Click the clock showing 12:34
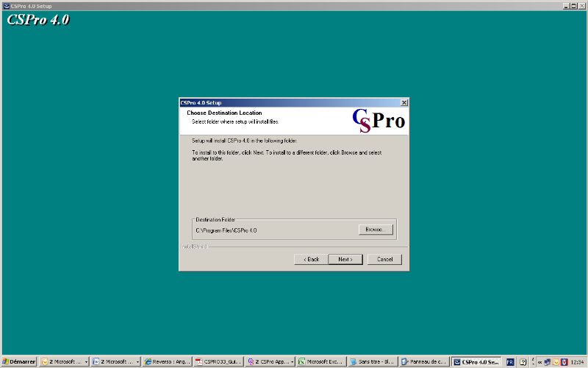Screen dimensions: 588x368 pos(578,362)
